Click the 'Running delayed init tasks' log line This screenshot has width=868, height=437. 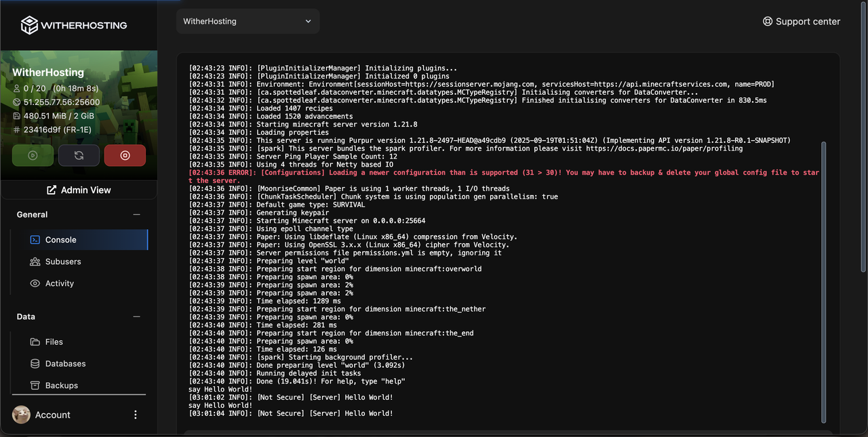(275, 373)
